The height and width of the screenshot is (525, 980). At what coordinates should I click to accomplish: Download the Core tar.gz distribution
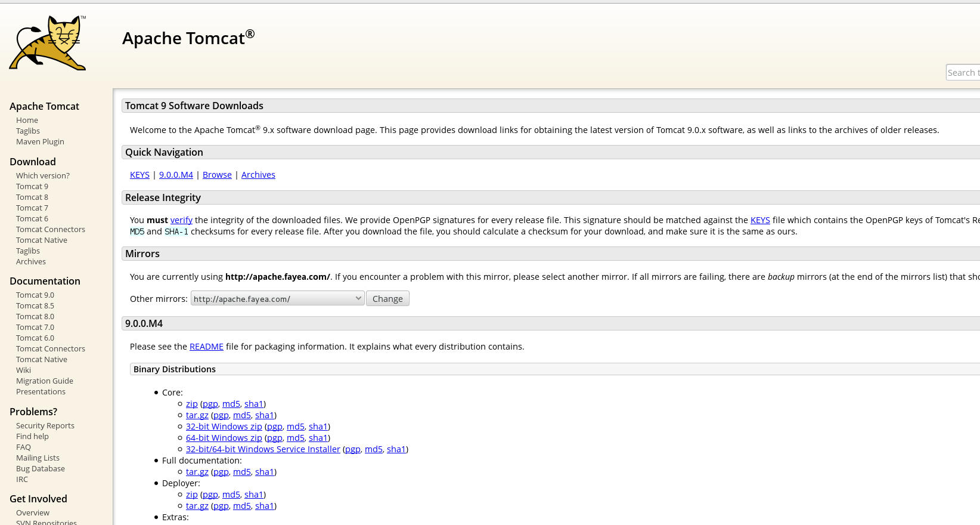(x=197, y=415)
